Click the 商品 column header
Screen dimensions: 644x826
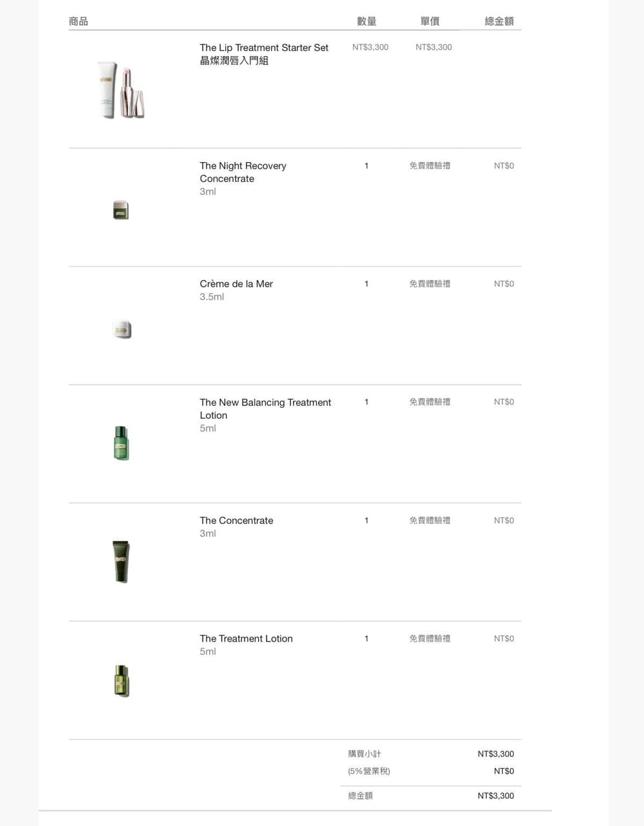pyautogui.click(x=79, y=21)
